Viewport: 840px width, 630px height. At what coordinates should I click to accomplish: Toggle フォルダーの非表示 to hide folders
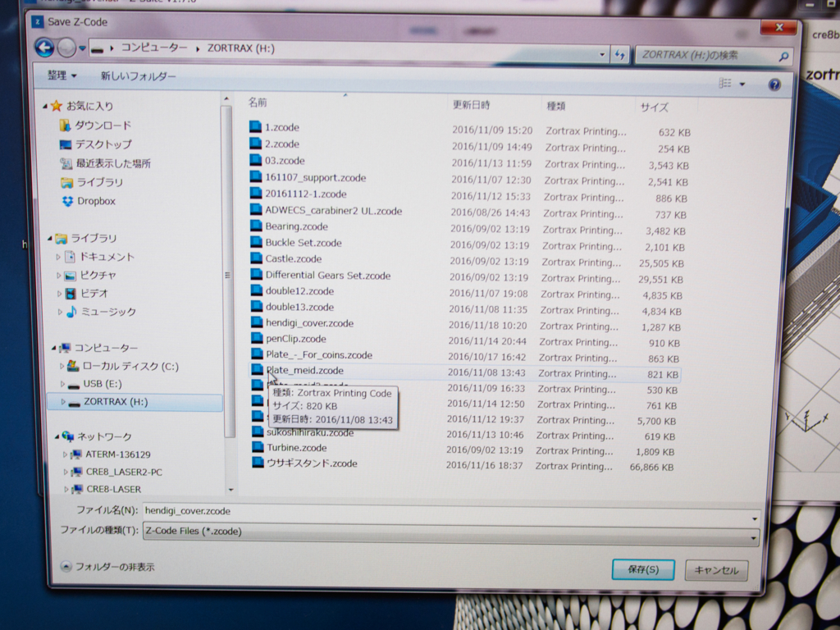(108, 567)
